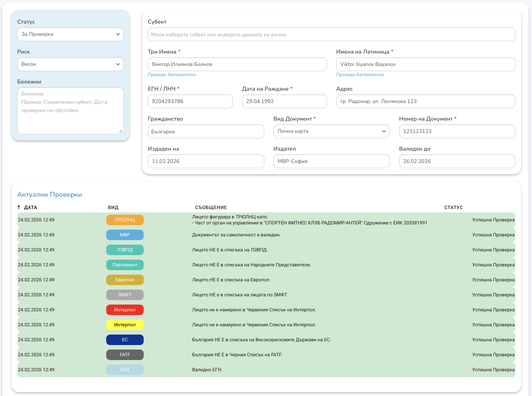Click the orange ТРЮЛНЦ badge
The width and height of the screenshot is (532, 396).
click(125, 220)
